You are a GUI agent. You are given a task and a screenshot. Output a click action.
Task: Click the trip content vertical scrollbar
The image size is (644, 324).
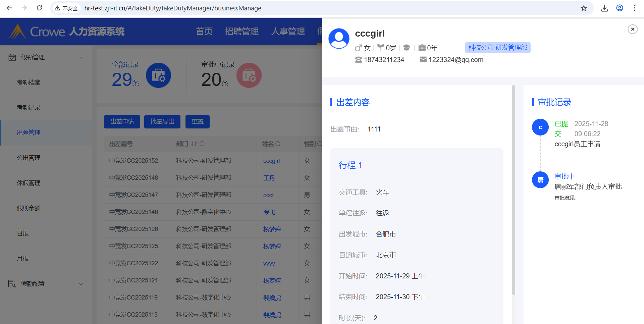(x=513, y=191)
